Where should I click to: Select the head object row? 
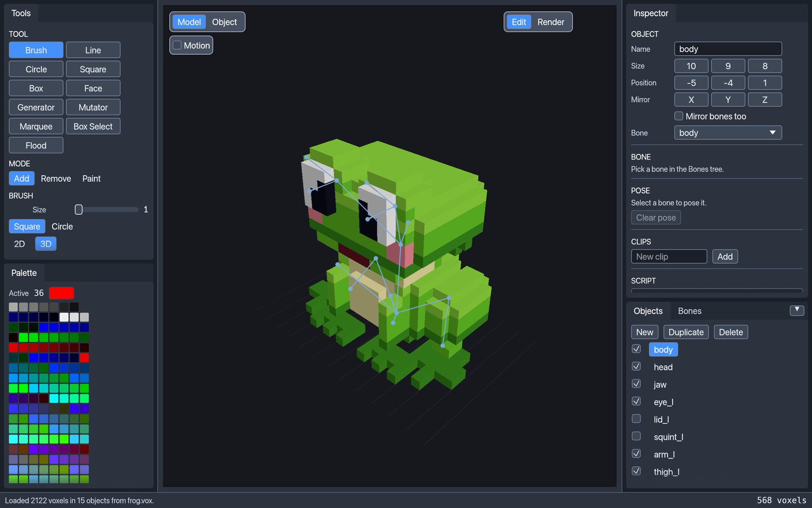(x=663, y=367)
